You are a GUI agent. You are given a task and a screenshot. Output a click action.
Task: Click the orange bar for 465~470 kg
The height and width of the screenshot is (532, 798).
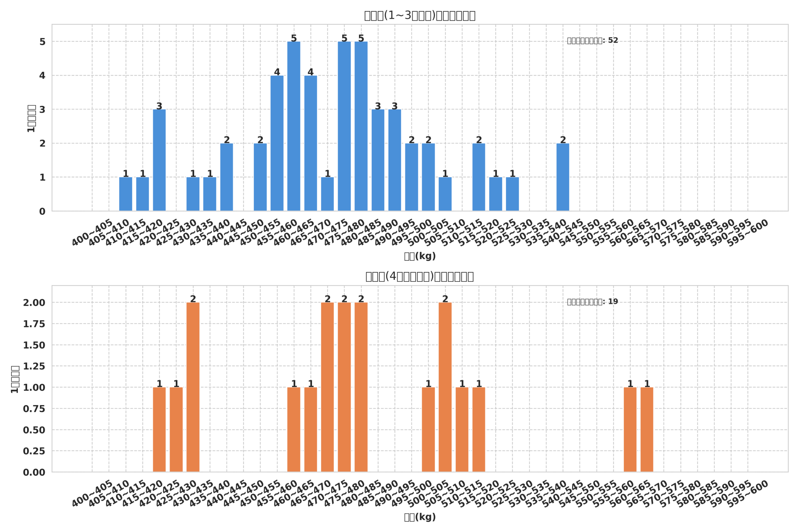pyautogui.click(x=310, y=429)
